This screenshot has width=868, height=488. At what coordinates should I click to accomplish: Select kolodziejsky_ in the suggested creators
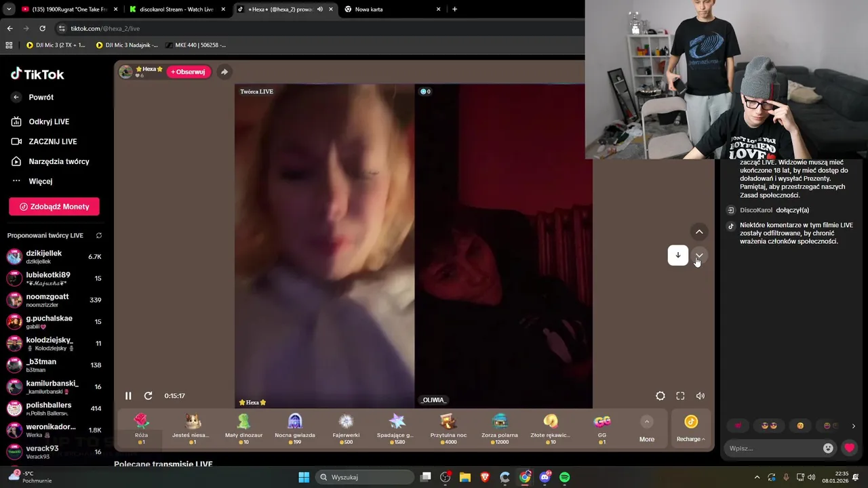(x=54, y=344)
